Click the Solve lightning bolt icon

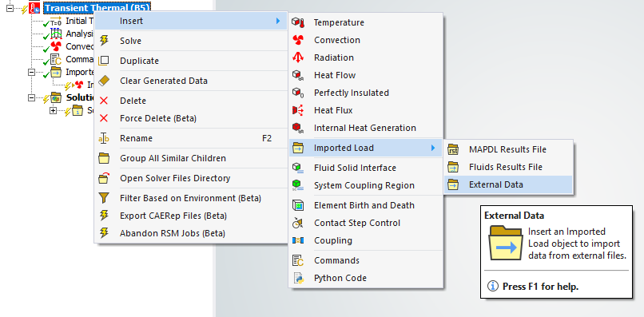105,41
